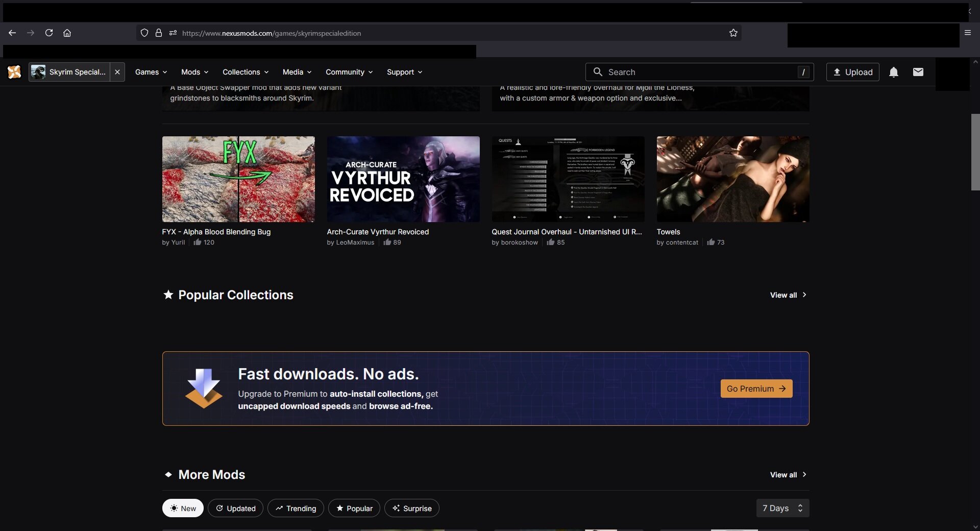Open the Arch-Curate Vyrthur Revoiced title link

coord(378,232)
